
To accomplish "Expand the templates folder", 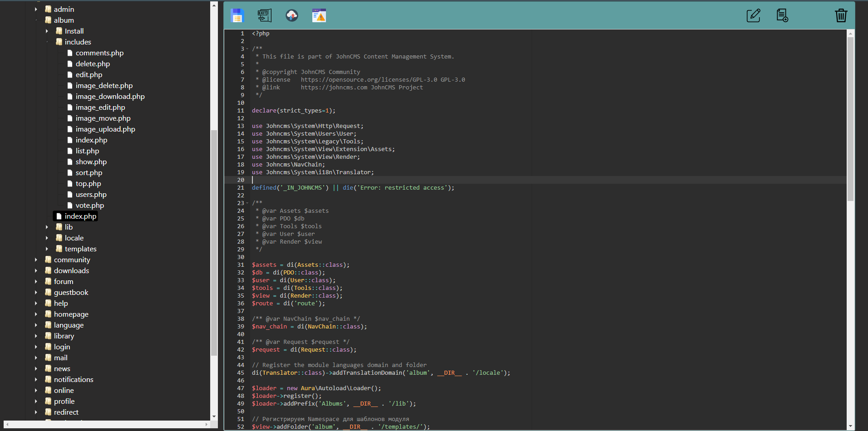I will click(47, 249).
